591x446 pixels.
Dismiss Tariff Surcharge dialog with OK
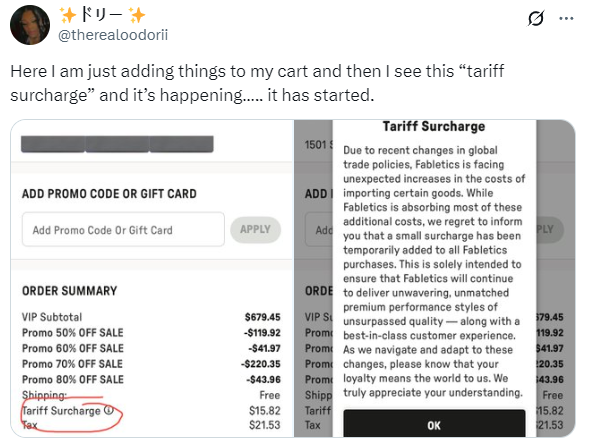point(434,424)
